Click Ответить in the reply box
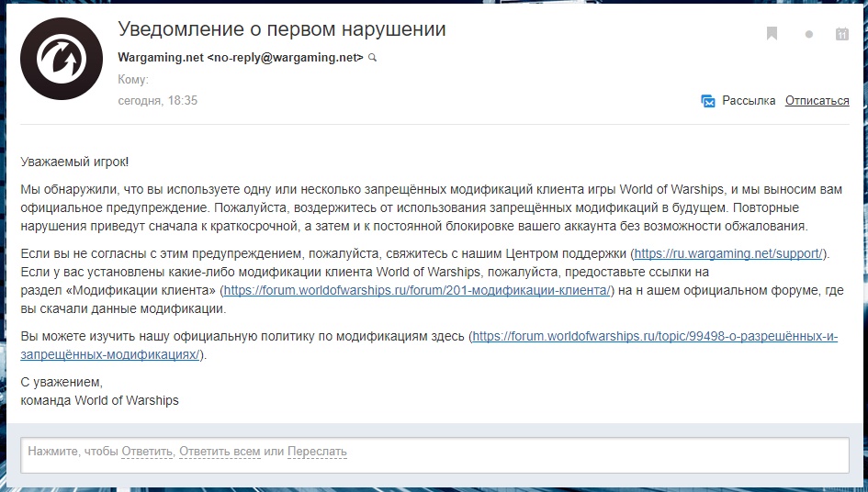Image resolution: width=868 pixels, height=492 pixels. [x=147, y=451]
